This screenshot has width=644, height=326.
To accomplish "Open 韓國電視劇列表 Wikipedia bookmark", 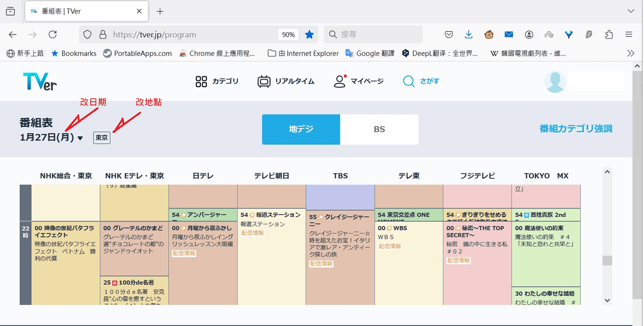I will pos(528,53).
